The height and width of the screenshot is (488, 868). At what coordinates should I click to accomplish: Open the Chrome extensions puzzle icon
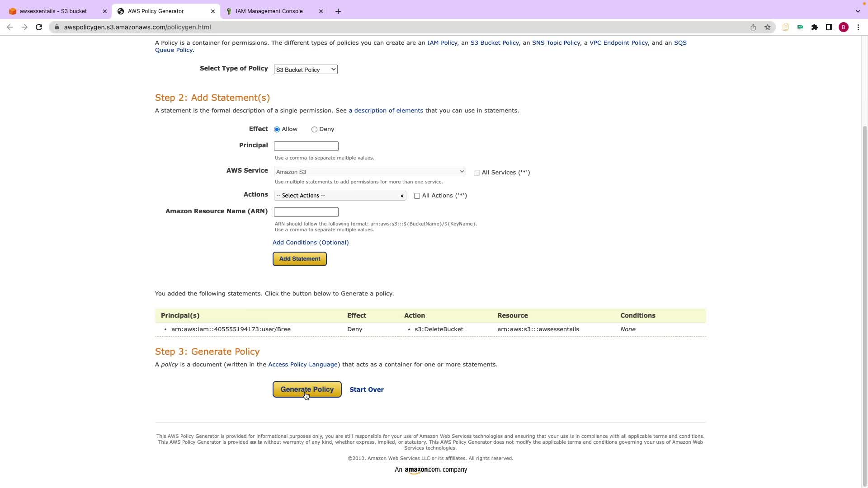(815, 27)
